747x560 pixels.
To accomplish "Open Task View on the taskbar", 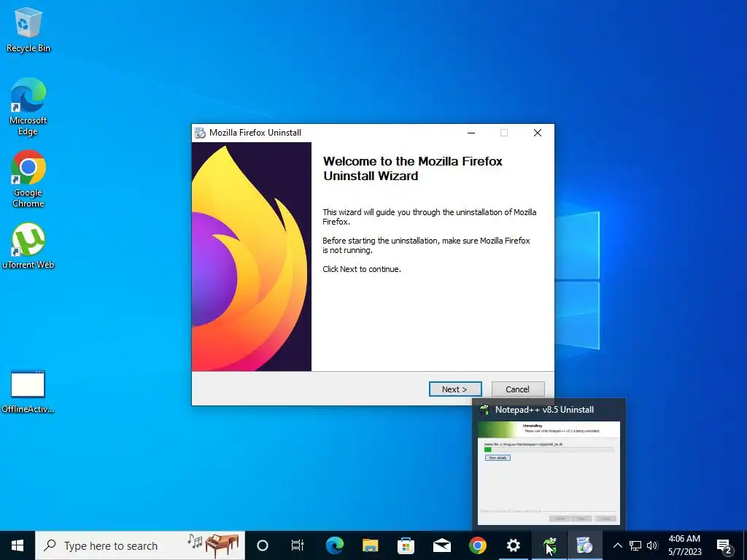I will coord(298,545).
